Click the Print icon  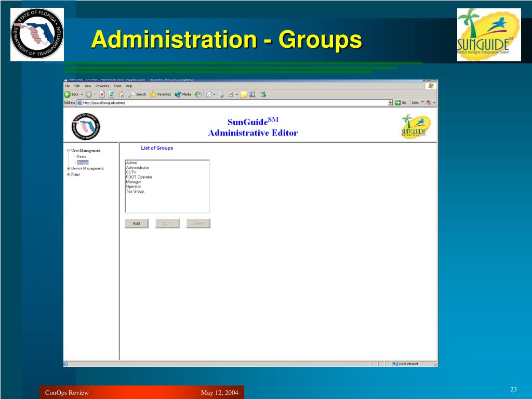(221, 95)
